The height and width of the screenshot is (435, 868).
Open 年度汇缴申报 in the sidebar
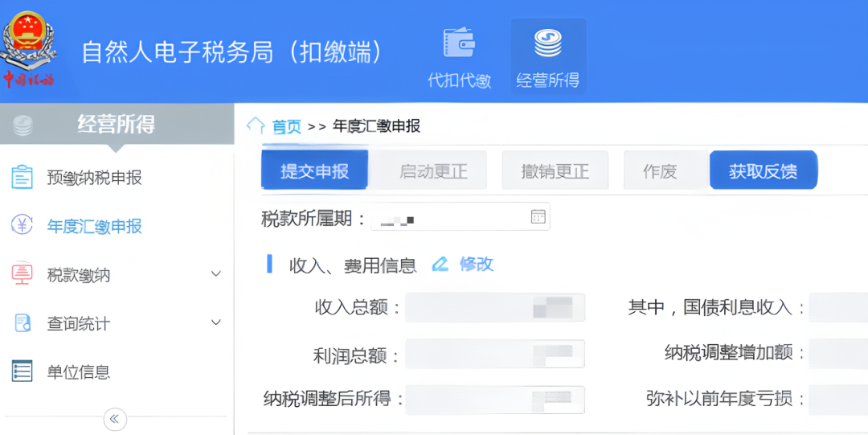tap(94, 227)
